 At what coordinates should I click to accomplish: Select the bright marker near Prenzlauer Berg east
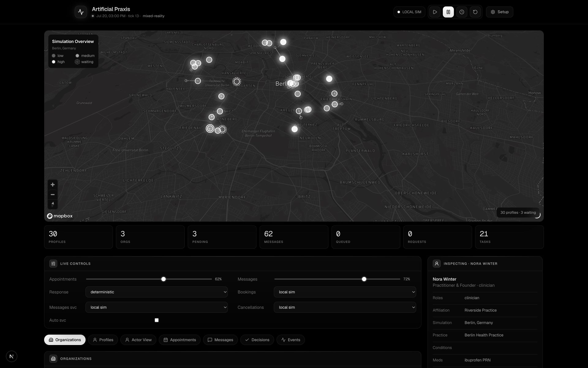[329, 79]
